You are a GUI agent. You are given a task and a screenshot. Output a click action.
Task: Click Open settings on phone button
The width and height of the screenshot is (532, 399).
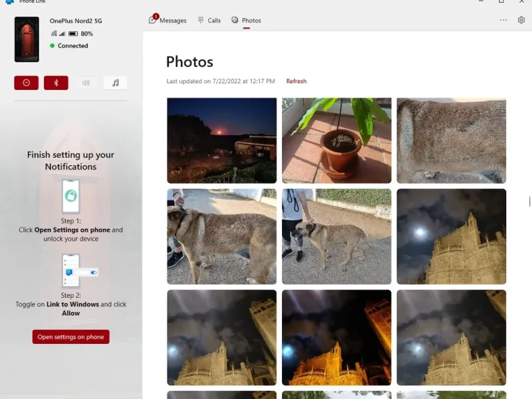pyautogui.click(x=71, y=337)
